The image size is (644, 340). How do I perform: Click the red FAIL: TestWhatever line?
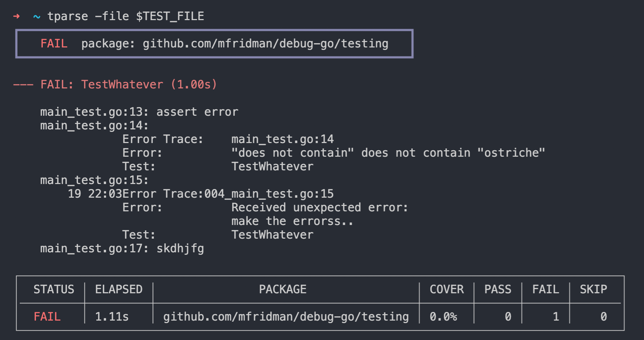click(115, 84)
